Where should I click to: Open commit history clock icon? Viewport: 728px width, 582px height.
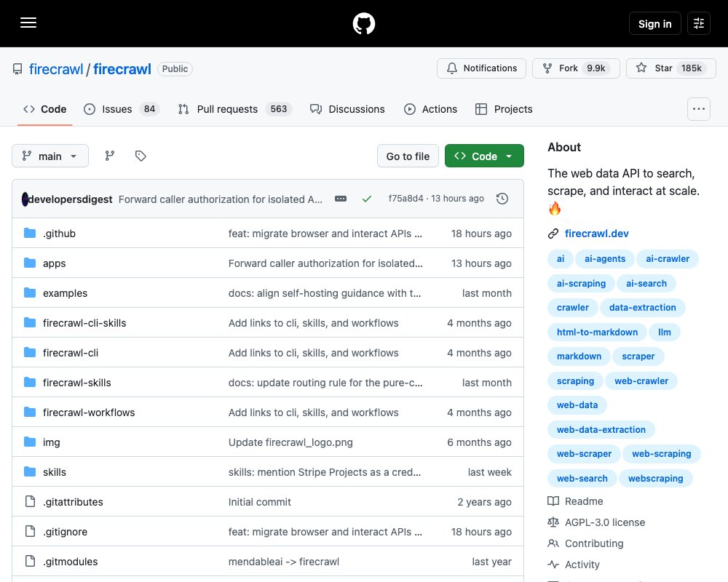pos(502,199)
